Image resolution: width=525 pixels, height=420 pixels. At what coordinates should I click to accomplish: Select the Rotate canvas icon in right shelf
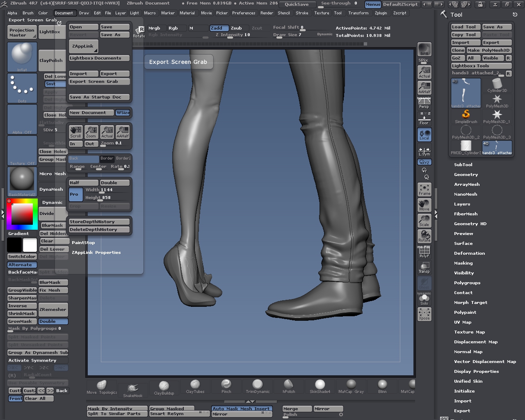(424, 236)
